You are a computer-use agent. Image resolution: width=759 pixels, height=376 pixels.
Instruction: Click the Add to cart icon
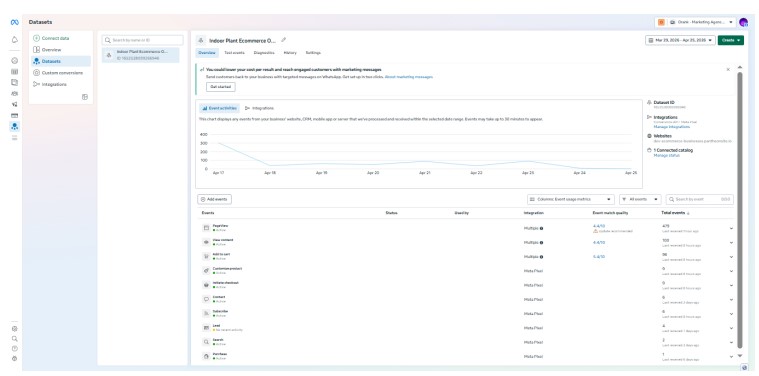point(206,256)
